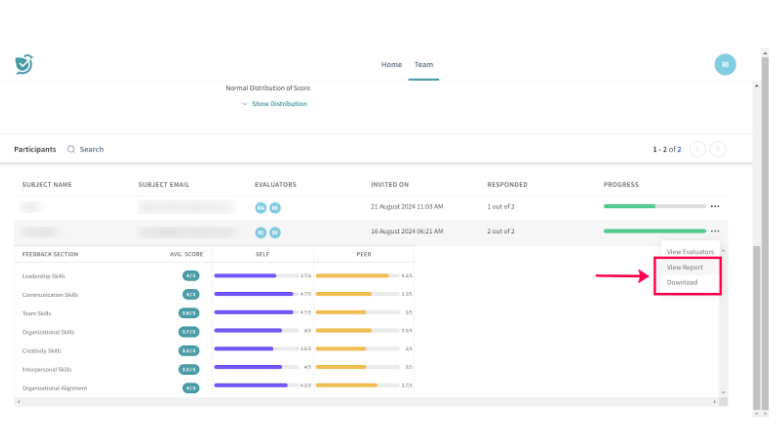Switch to the Team tab
776x427 pixels.
pos(424,64)
